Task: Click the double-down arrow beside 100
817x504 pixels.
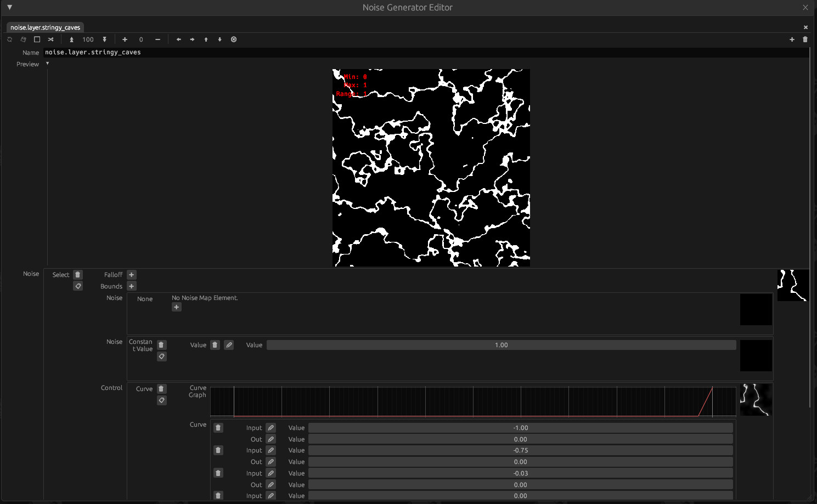Action: [x=104, y=39]
